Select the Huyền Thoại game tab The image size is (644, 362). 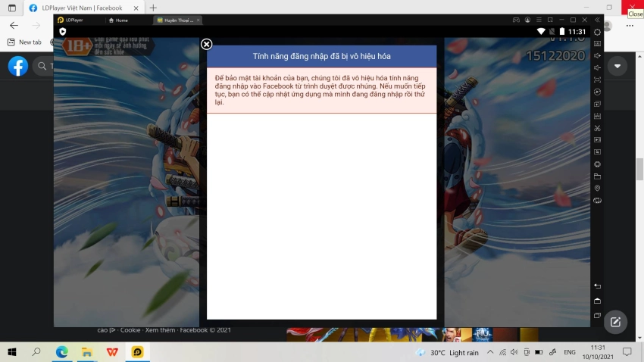tap(176, 20)
